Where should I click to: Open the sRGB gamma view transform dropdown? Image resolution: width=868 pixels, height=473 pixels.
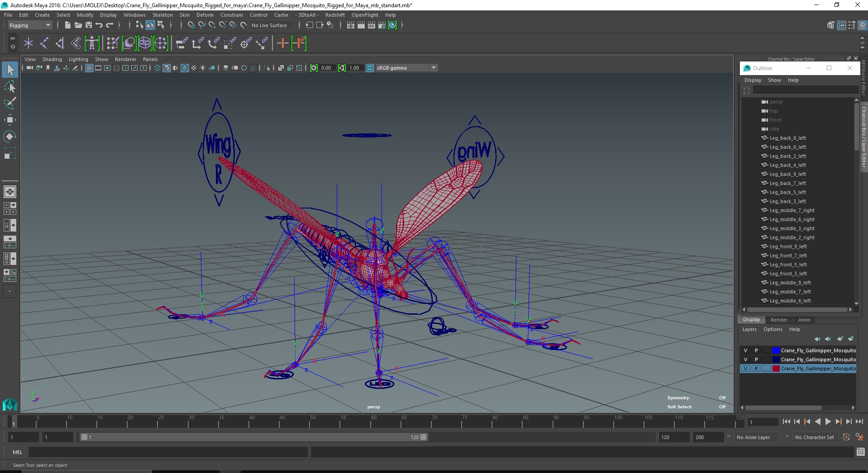click(406, 68)
